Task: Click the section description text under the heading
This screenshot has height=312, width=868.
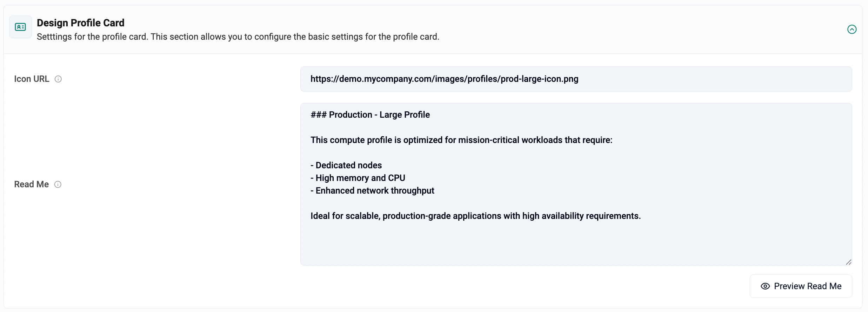Action: (238, 37)
